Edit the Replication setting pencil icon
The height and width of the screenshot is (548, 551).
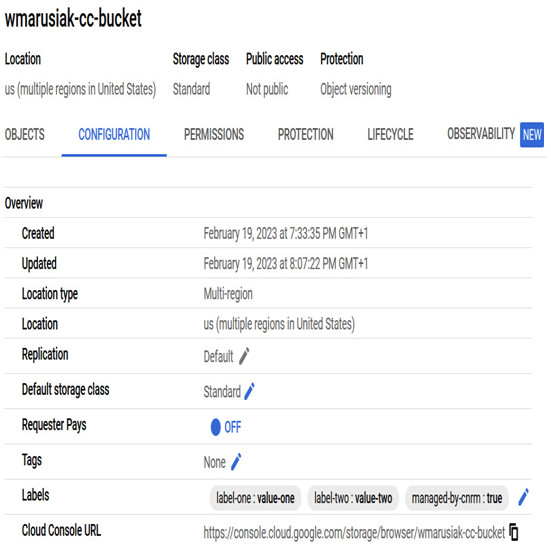click(x=244, y=356)
